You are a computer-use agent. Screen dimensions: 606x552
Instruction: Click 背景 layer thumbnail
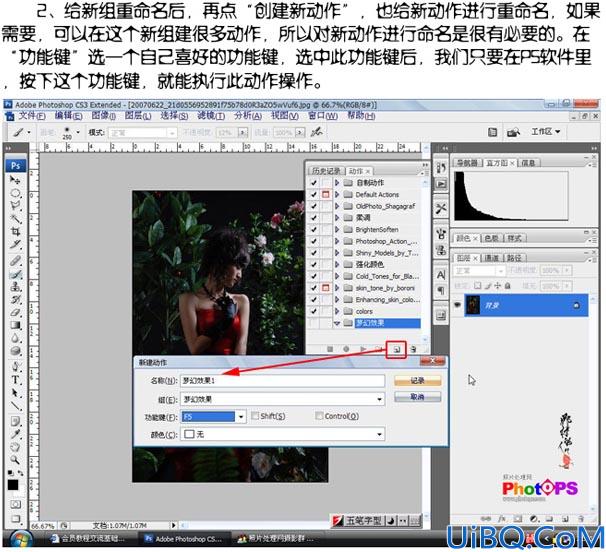tap(472, 305)
